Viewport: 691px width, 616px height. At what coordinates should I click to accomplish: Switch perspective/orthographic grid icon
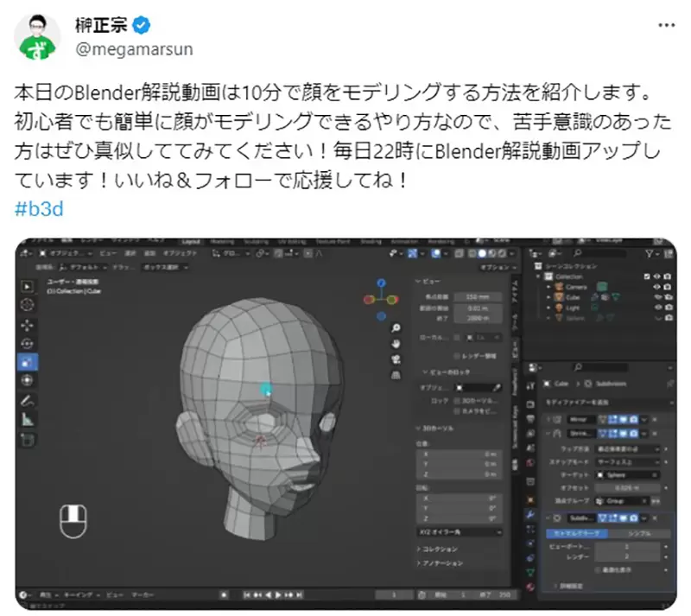[396, 375]
